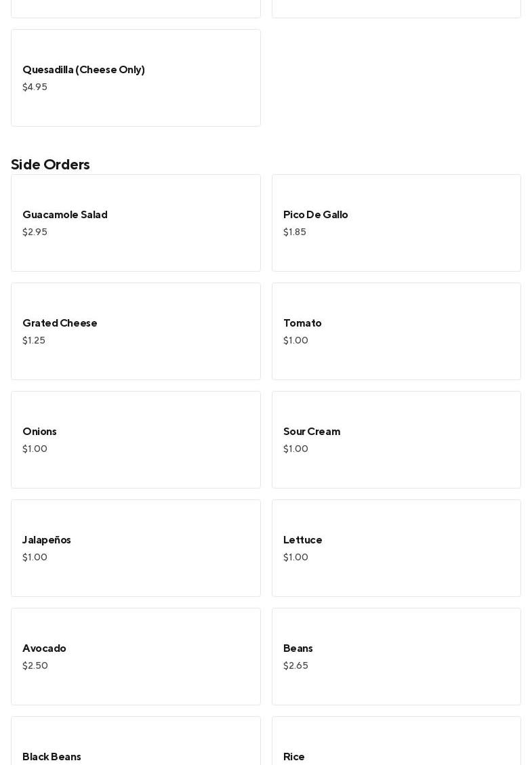Select the Beans menu item

[x=396, y=657]
